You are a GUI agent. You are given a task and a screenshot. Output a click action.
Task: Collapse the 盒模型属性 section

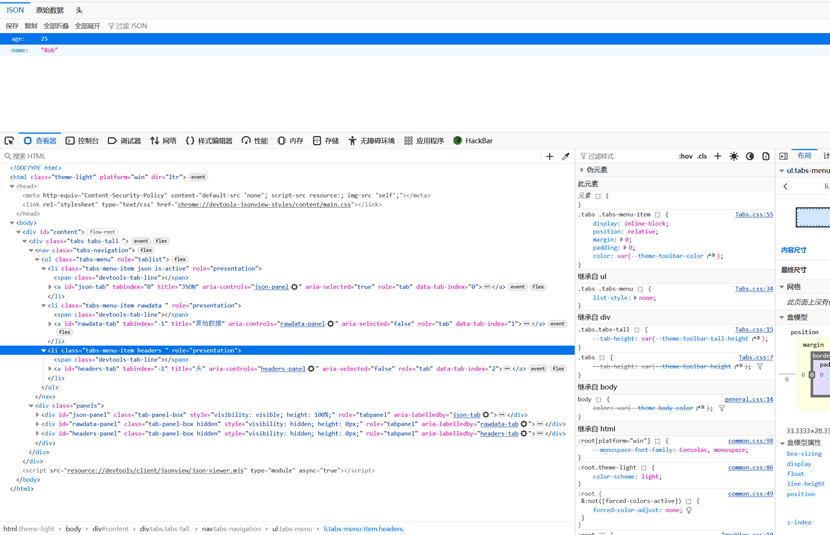[782, 443]
